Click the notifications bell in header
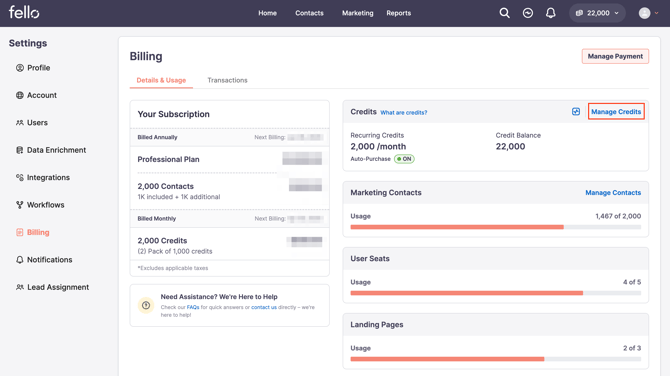670x376 pixels. point(550,13)
